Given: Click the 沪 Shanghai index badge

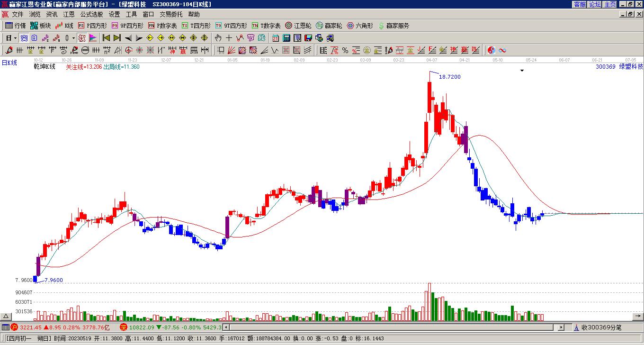Looking at the screenshot, I should coord(14,327).
